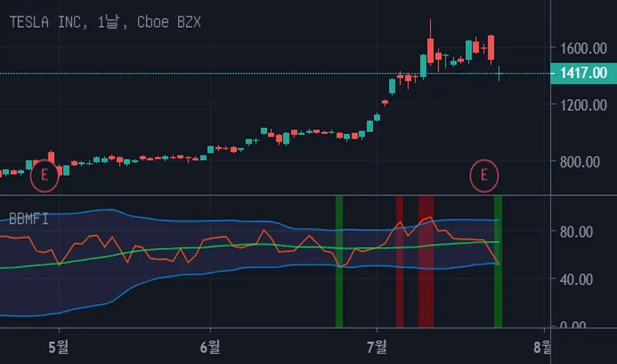Click the first green signal bar in BBMFI
Viewport: 617px width, 364px height.
tap(339, 261)
